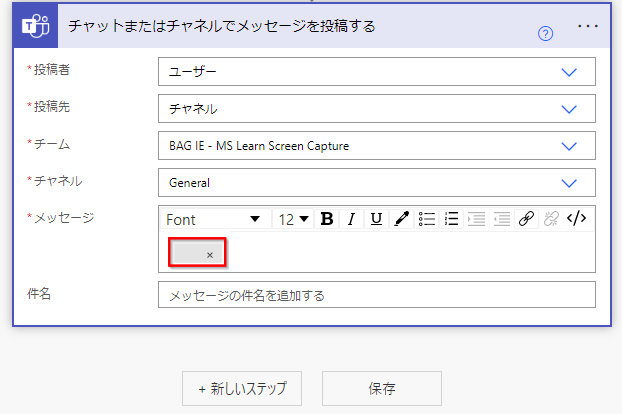The image size is (622, 414).
Task: Open the text color pen tool
Action: (401, 219)
